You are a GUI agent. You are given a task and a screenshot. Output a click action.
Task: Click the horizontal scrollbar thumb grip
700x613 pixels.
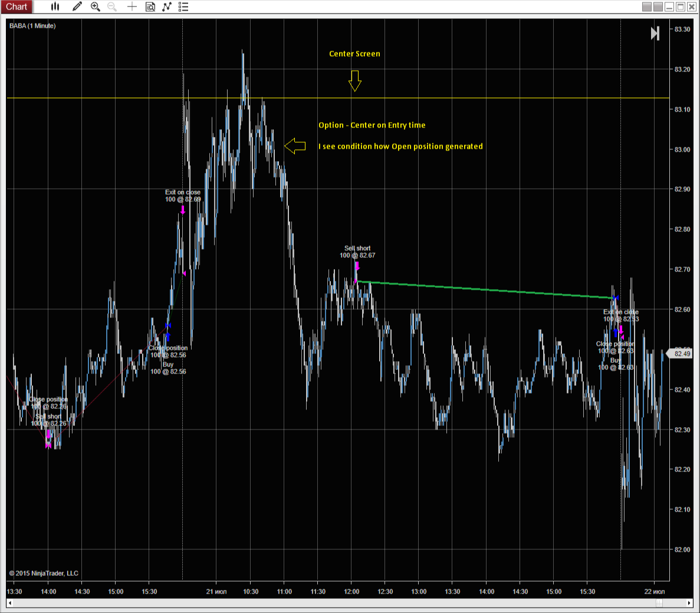[x=659, y=603]
